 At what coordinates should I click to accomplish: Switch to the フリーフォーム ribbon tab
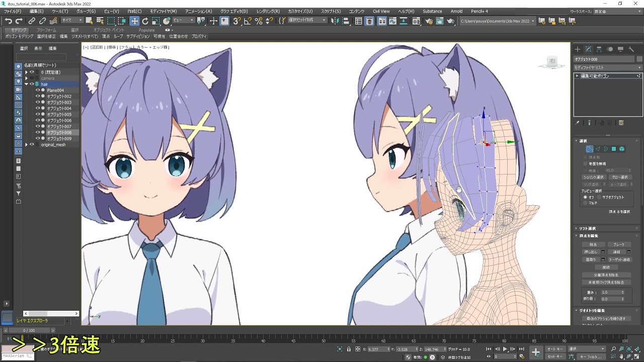click(x=46, y=30)
